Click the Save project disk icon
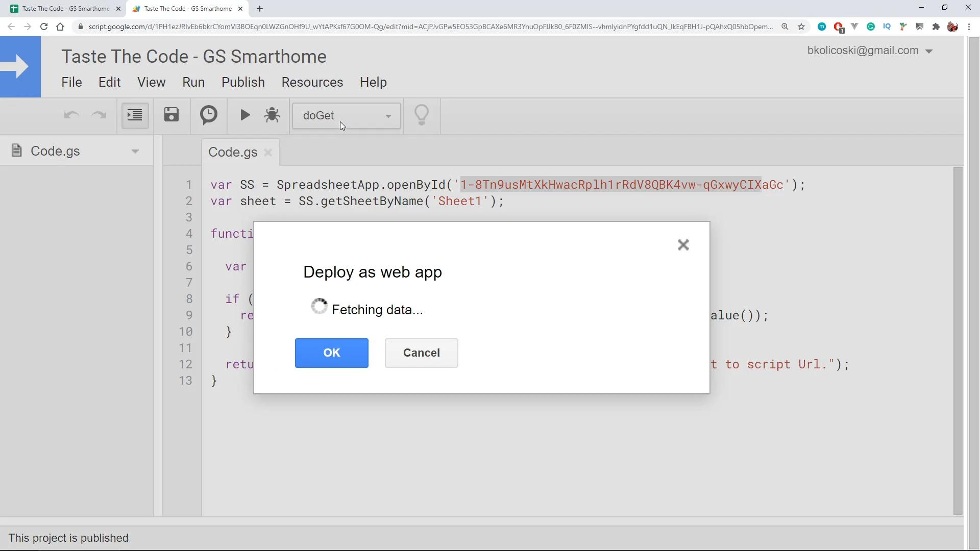 (171, 115)
